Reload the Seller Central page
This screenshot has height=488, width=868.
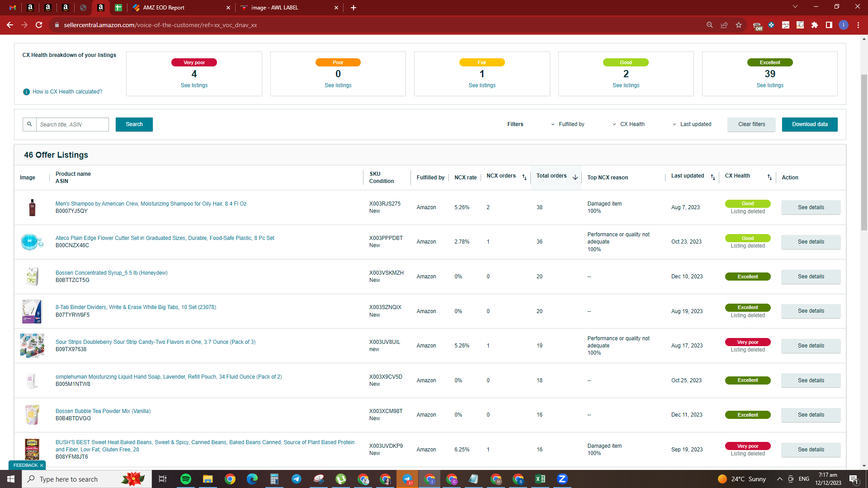39,25
